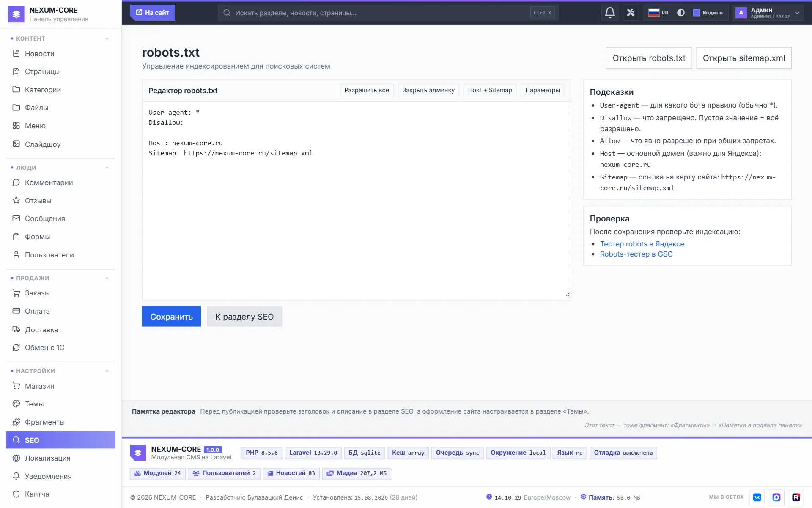Collapse the ЛЮДИ sidebar group
The width and height of the screenshot is (812, 508).
click(107, 168)
